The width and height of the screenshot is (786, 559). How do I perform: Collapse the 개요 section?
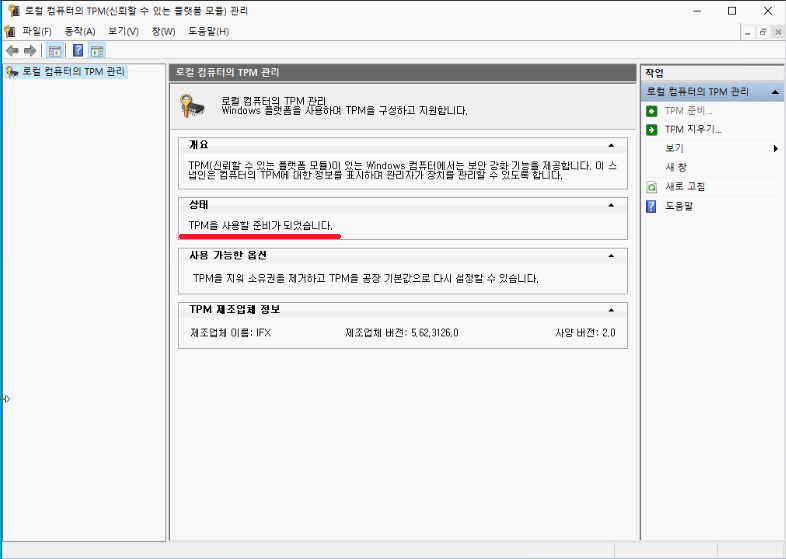tap(611, 145)
